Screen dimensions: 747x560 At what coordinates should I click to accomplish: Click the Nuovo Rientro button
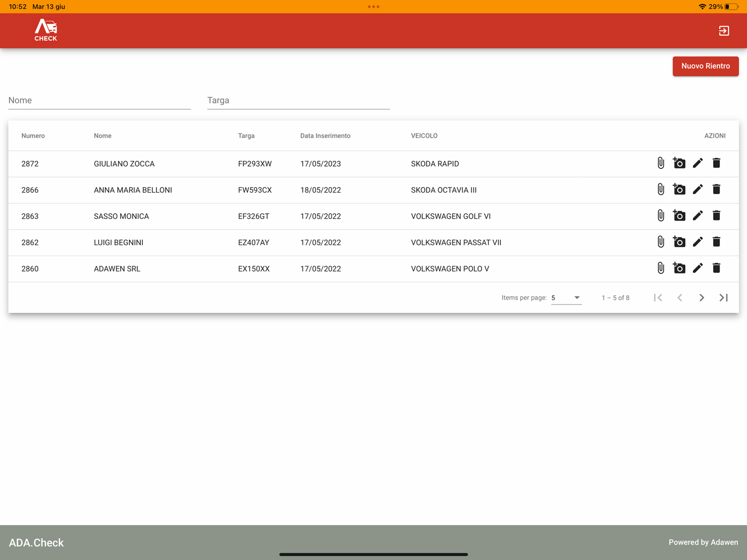click(x=705, y=66)
